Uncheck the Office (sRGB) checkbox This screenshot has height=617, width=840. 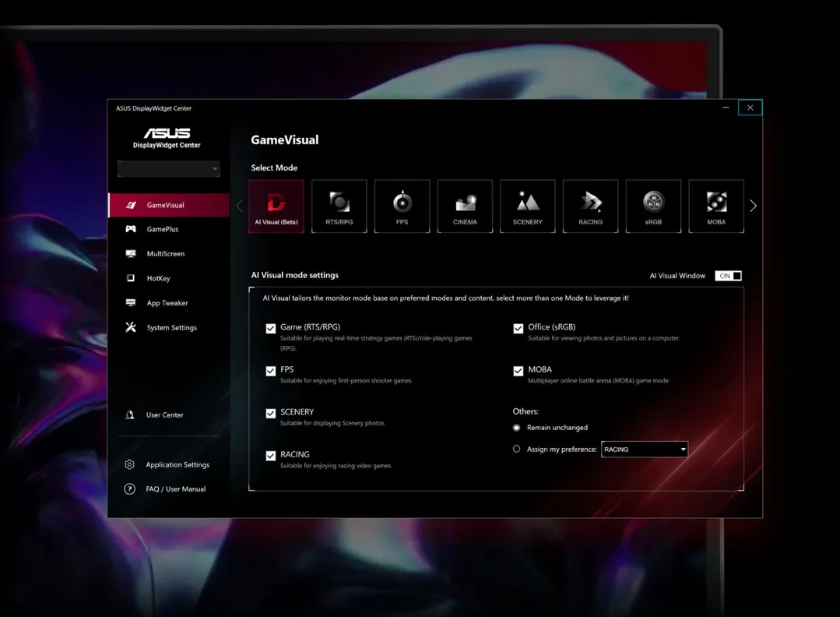tap(518, 329)
